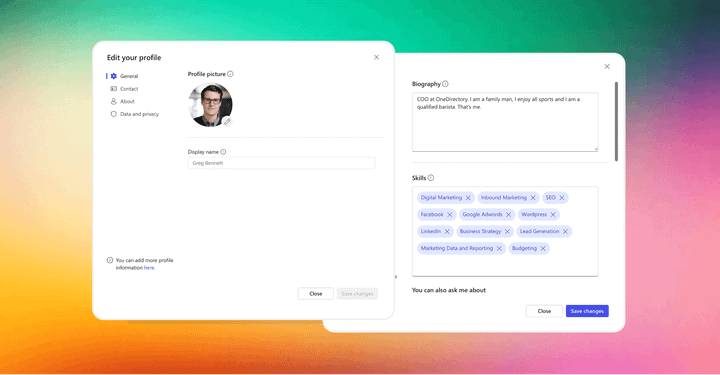The image size is (720, 375).
Task: Click the General gear icon
Action: tap(113, 76)
